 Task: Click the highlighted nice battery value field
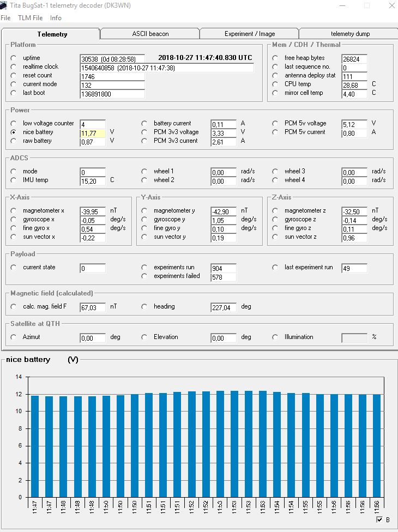(x=92, y=133)
